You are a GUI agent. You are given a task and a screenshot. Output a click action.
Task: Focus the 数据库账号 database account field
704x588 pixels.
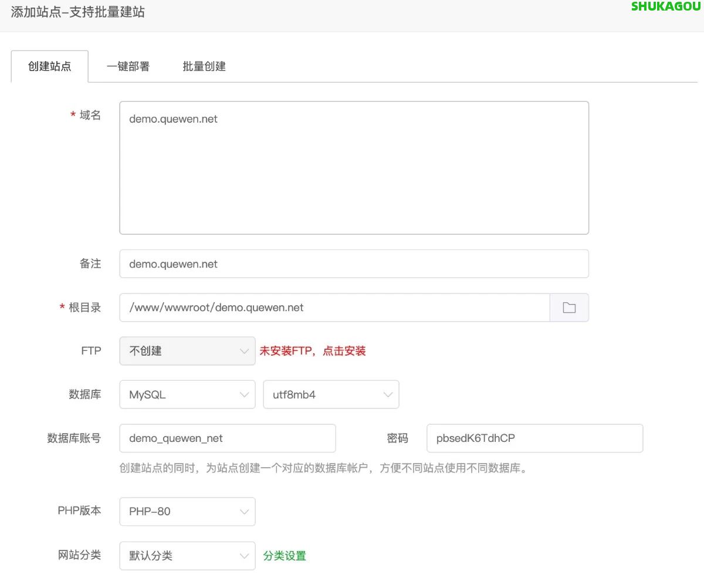click(227, 438)
